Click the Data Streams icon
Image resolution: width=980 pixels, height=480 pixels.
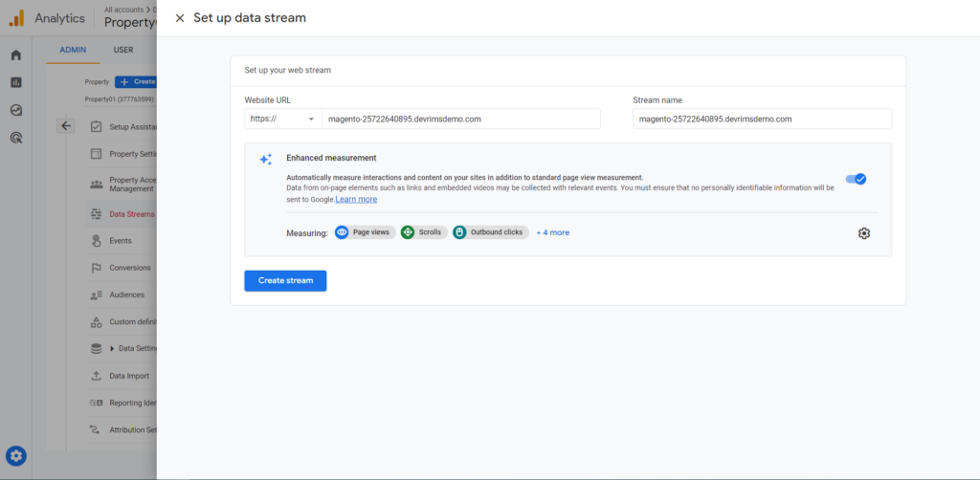97,214
